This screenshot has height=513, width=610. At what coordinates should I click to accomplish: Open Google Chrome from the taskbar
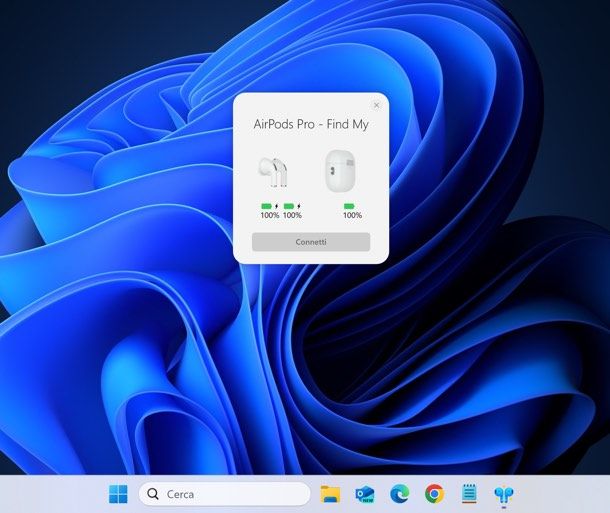pos(435,494)
